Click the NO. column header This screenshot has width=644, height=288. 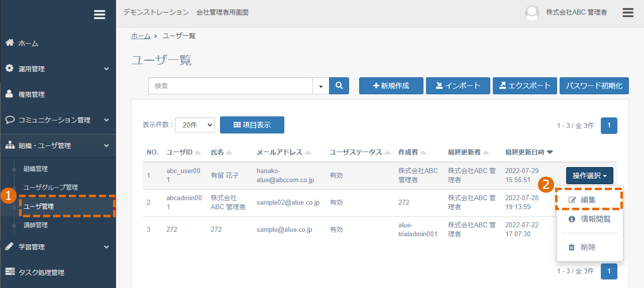coord(153,152)
